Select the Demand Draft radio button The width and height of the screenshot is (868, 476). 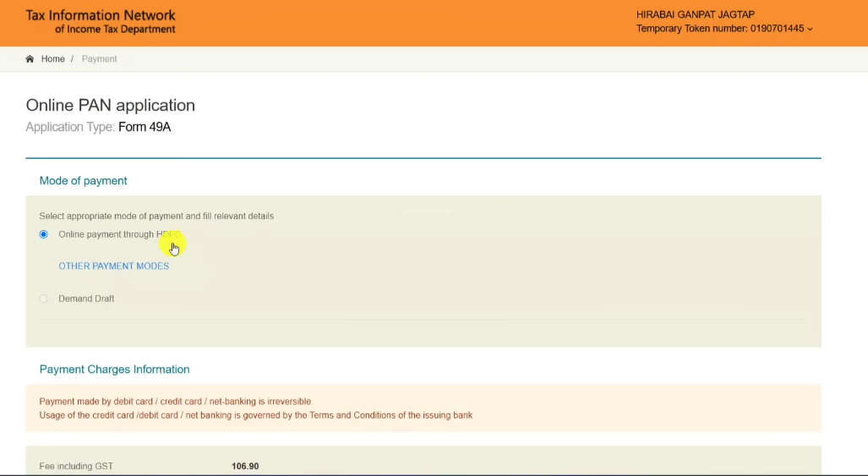44,298
